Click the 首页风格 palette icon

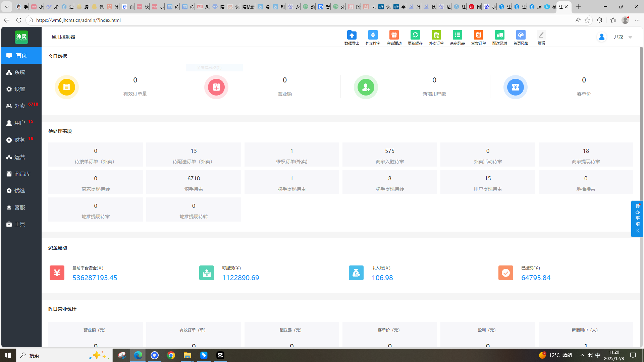[x=521, y=35]
